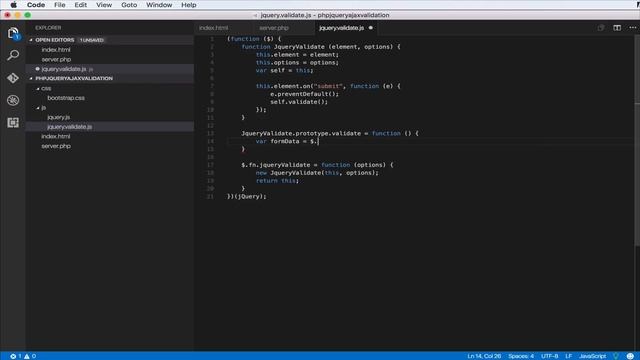
Task: Switch to the index.html editor tab
Action: (x=214, y=28)
